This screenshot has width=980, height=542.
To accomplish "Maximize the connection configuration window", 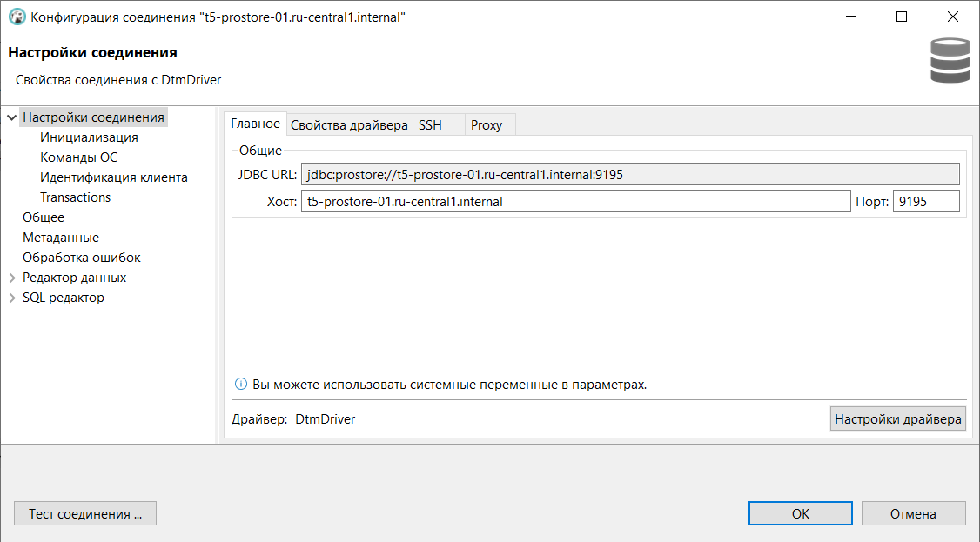I will (902, 17).
